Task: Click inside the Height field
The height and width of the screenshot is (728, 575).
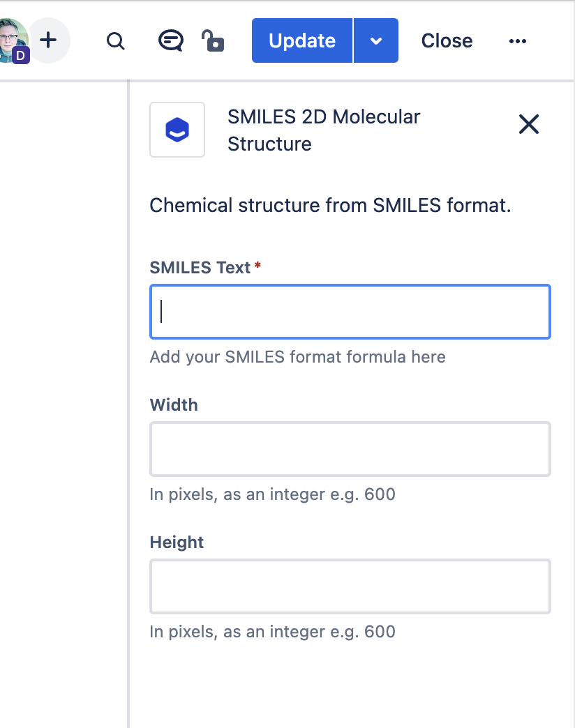Action: tap(350, 586)
